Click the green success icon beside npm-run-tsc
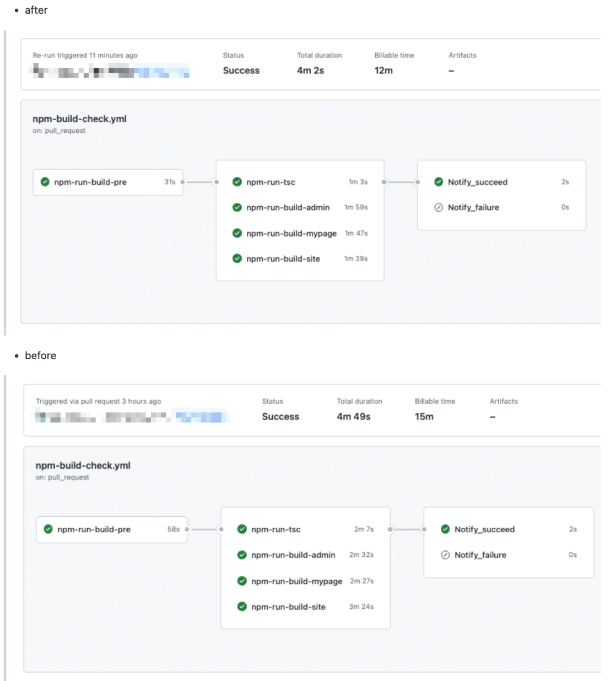The width and height of the screenshot is (616, 681). click(x=237, y=182)
